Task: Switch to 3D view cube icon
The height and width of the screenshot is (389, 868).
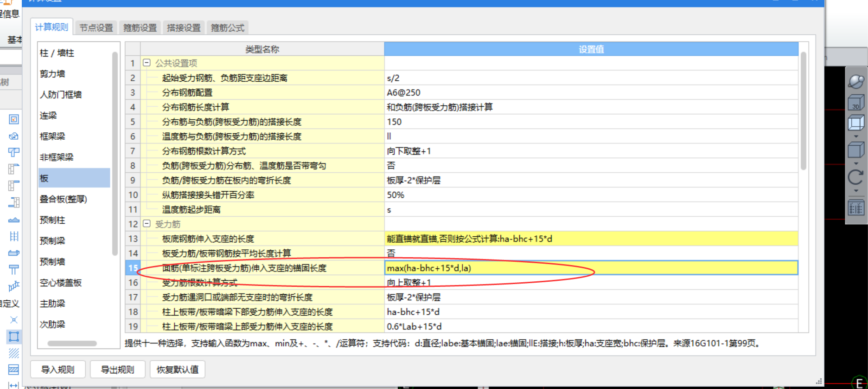Action: [x=856, y=103]
